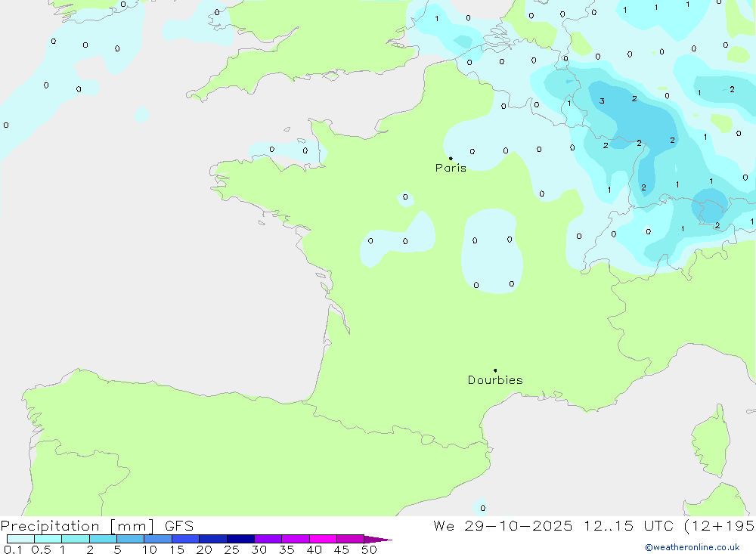Pick the 20–25 mm legend swatch
Viewport: 756px width, 554px height.
click(x=213, y=539)
